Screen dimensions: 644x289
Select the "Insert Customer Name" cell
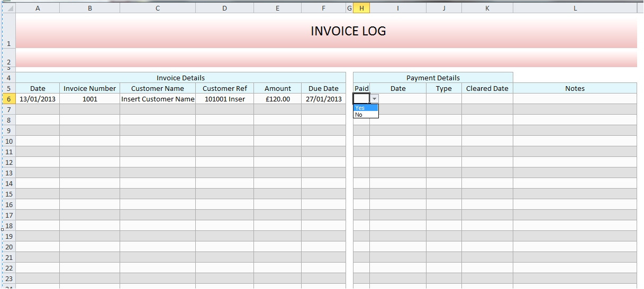[x=158, y=99]
